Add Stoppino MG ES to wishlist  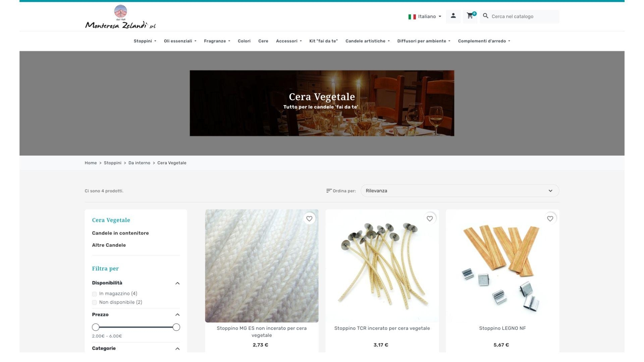click(309, 219)
